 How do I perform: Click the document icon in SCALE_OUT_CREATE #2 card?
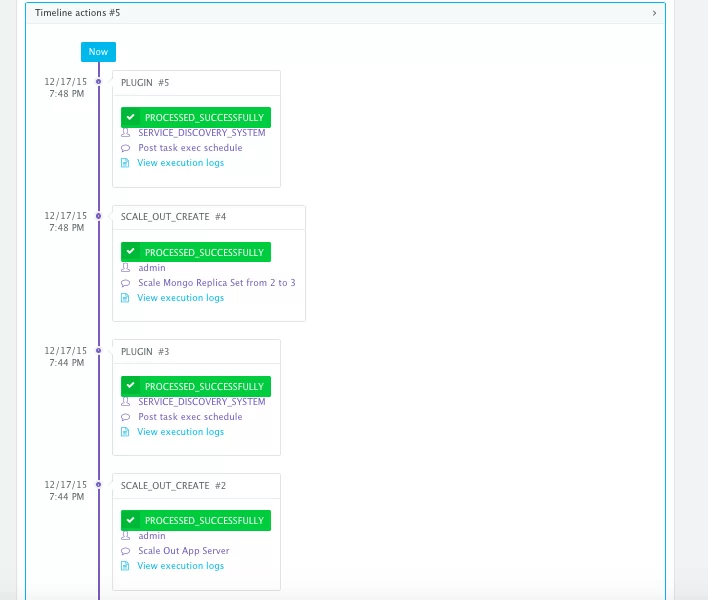pyautogui.click(x=125, y=566)
